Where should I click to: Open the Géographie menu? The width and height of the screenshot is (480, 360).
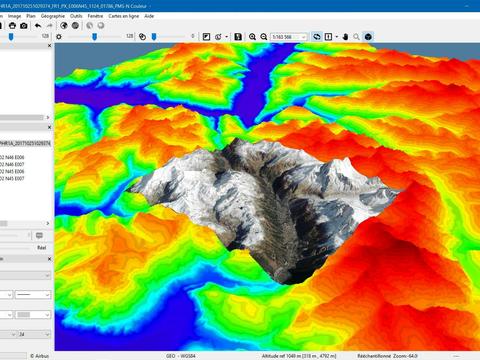pos(53,16)
